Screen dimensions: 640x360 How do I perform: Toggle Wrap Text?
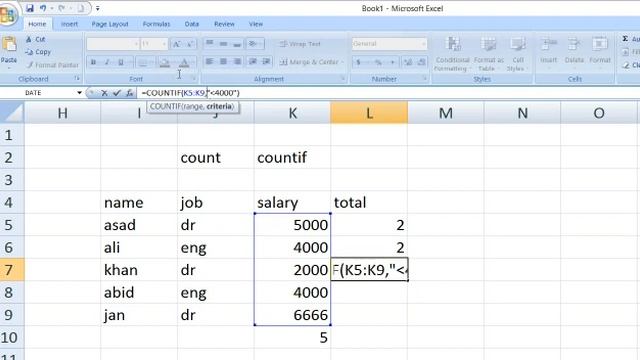click(301, 44)
